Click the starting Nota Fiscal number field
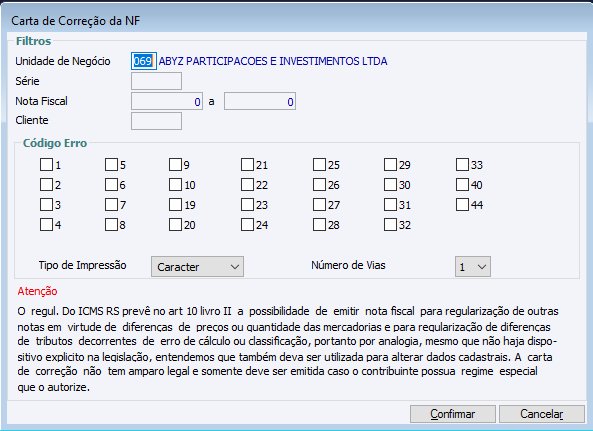Screen dimensions: 593x431 [167, 101]
